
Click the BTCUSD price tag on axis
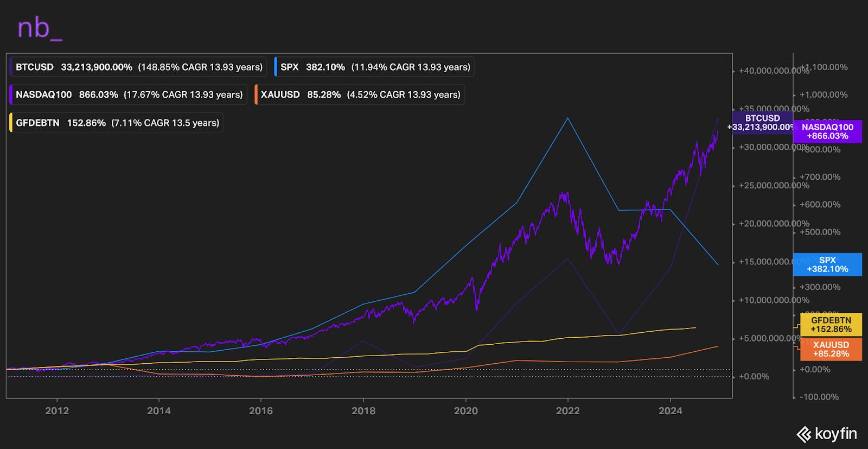(x=762, y=123)
